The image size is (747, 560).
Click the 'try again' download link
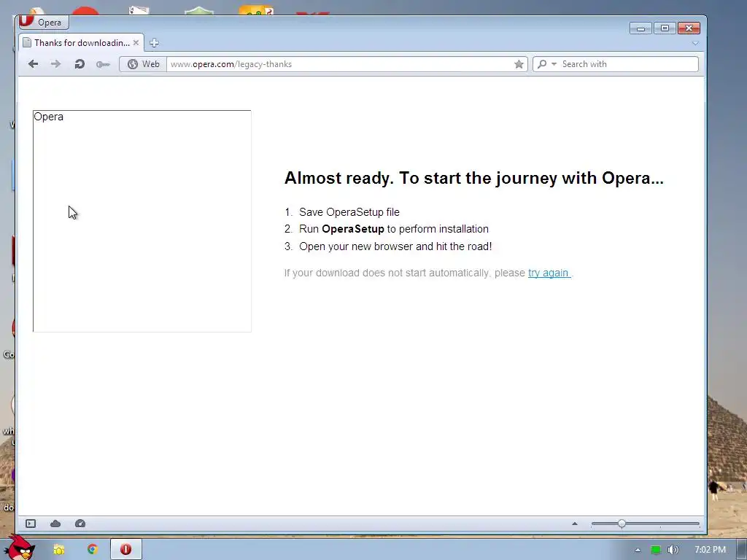[x=549, y=273]
